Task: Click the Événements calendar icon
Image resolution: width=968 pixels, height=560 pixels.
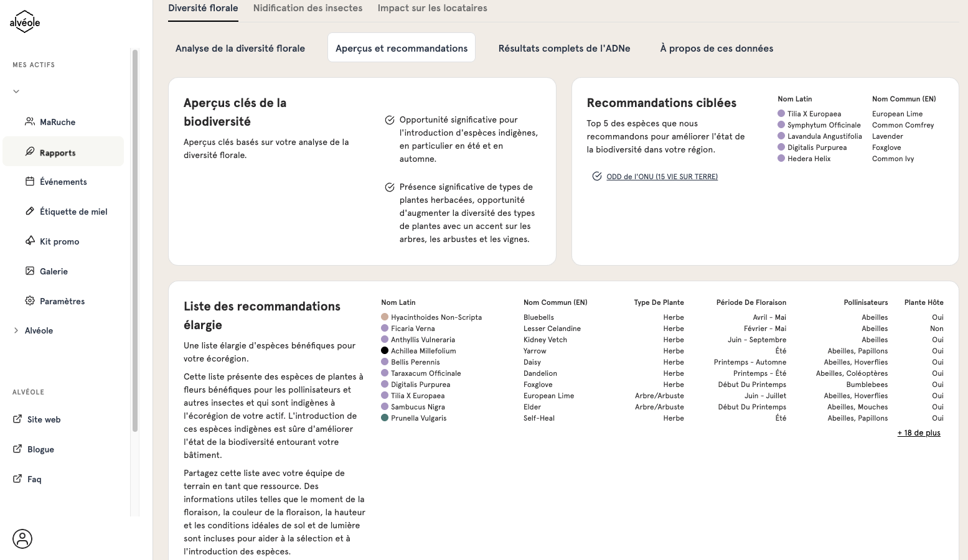Action: [x=29, y=182]
